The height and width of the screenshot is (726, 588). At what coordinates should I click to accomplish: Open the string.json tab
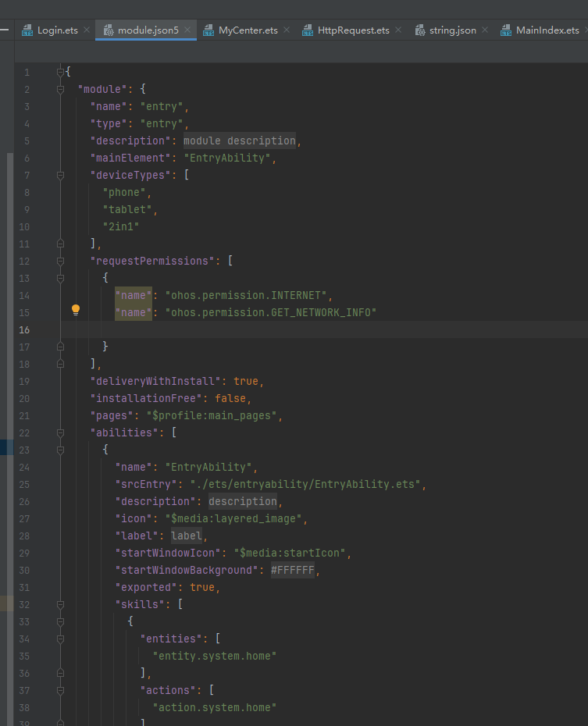tap(452, 30)
